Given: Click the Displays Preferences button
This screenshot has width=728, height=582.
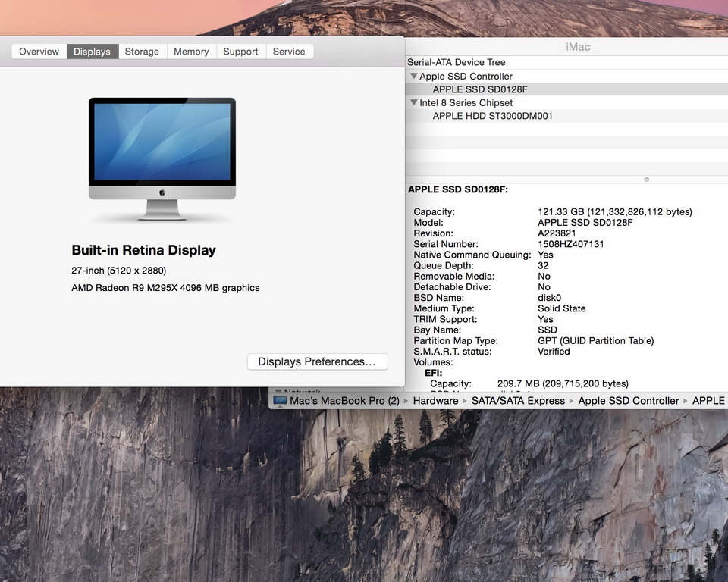Looking at the screenshot, I should (318, 361).
